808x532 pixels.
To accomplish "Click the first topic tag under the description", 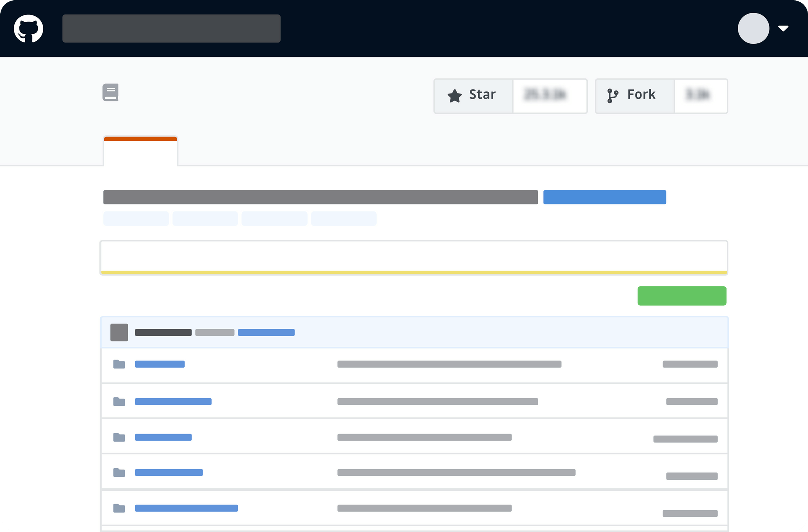I will click(135, 218).
